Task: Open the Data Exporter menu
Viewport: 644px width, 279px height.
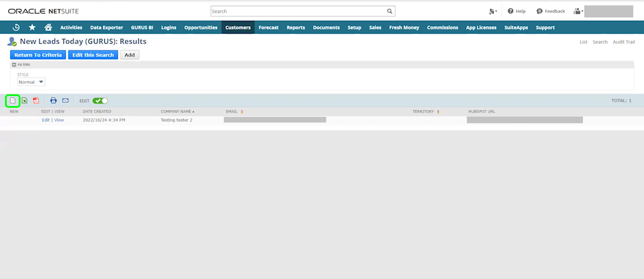Action: click(x=106, y=28)
